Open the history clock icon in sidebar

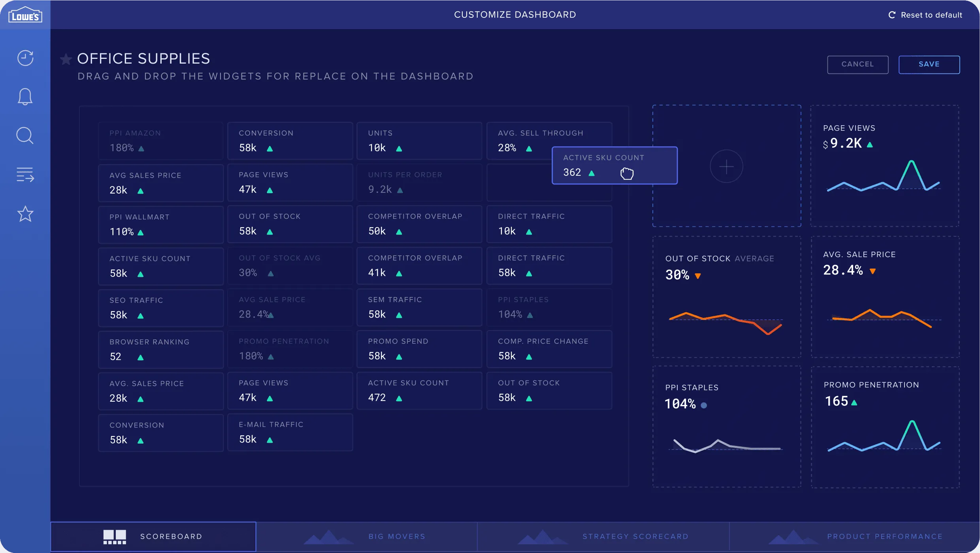25,58
